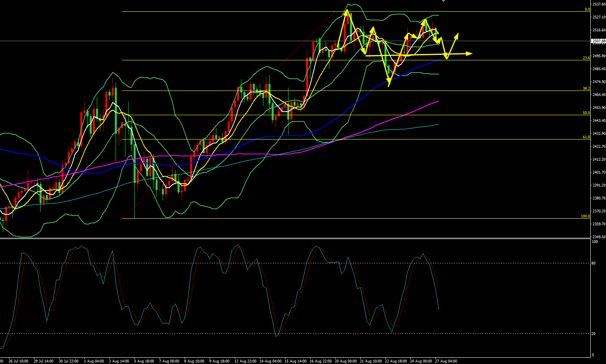The height and width of the screenshot is (364, 606).
Task: Click the 2 Aug 14:00 time label
Action: pos(119,361)
